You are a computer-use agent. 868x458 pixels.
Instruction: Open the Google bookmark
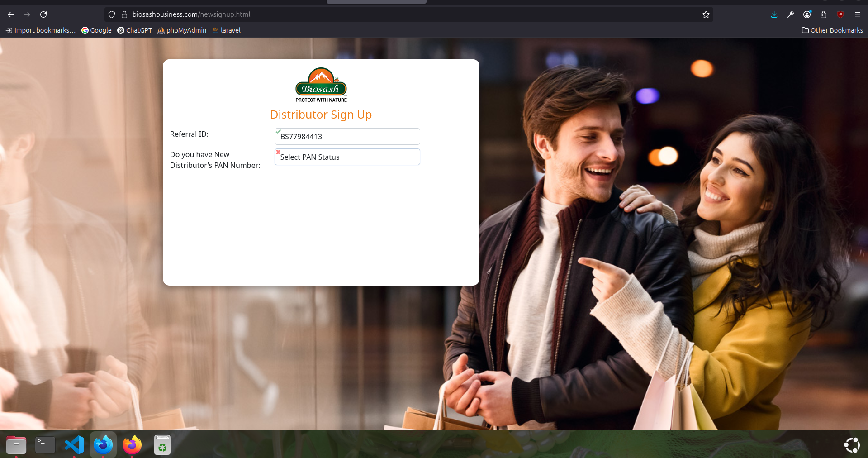(96, 30)
